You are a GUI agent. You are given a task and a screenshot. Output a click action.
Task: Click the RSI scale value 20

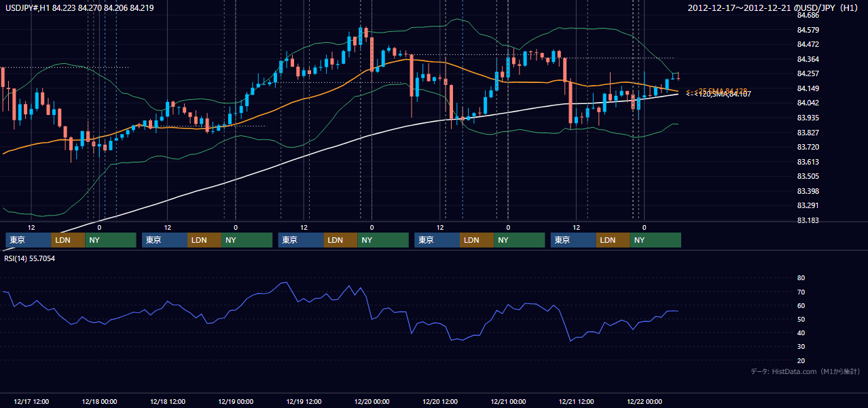click(801, 360)
